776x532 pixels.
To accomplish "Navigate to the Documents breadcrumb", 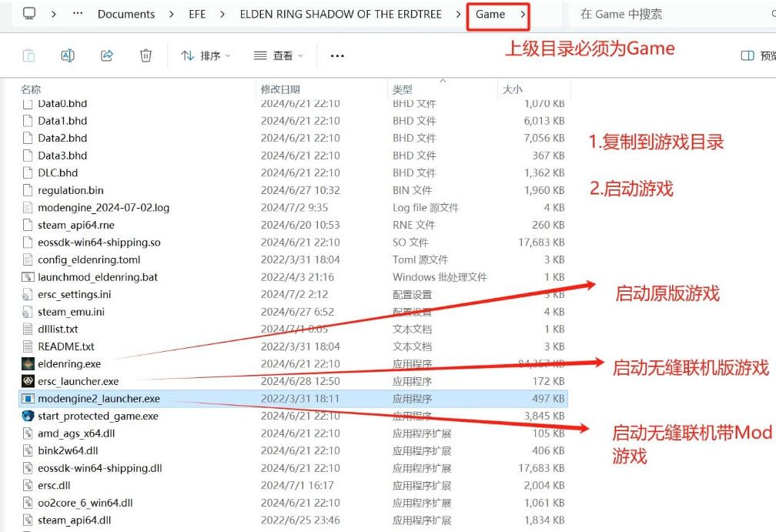I will 126,14.
